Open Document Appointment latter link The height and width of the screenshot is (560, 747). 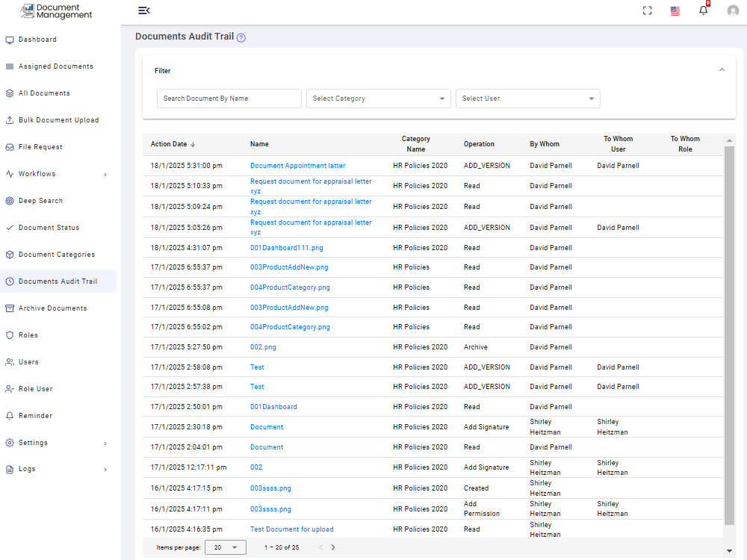[x=298, y=166]
